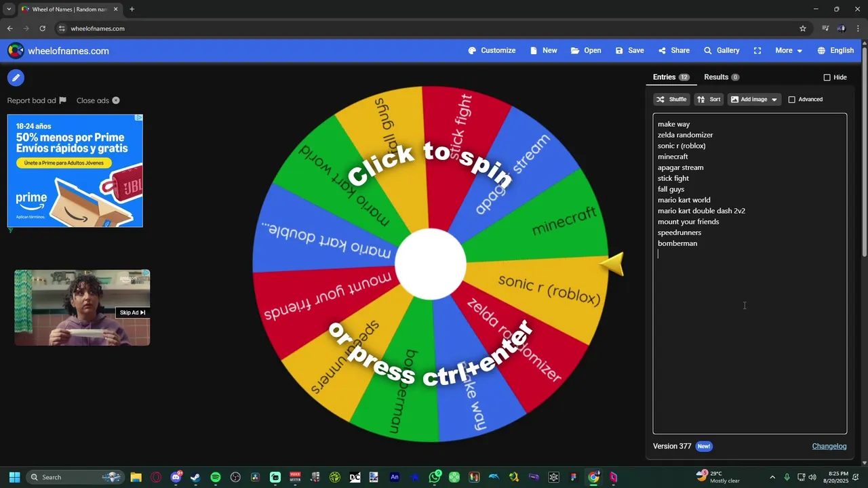Open WhatsApp from taskbar
868x488 pixels.
(x=435, y=477)
